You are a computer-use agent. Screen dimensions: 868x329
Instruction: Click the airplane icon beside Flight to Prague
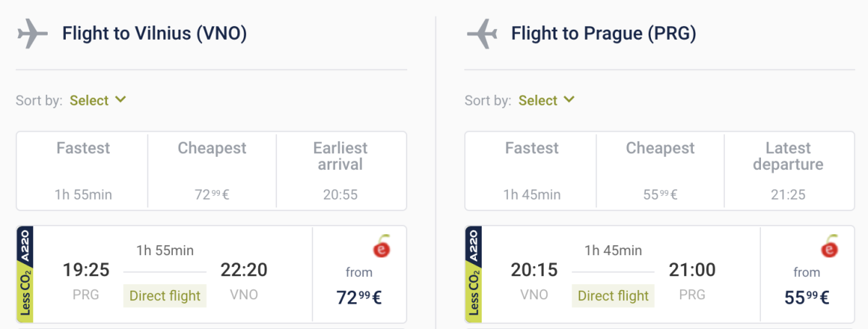(482, 34)
